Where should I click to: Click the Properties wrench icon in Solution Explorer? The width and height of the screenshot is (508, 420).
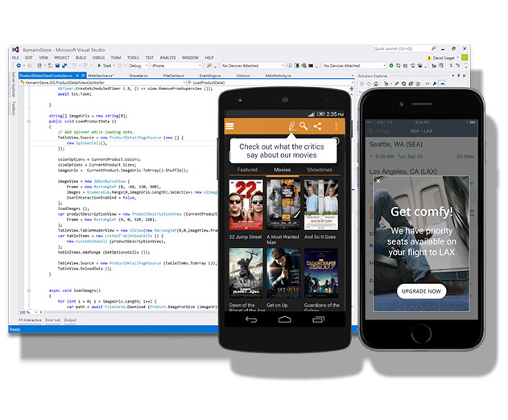point(435,84)
